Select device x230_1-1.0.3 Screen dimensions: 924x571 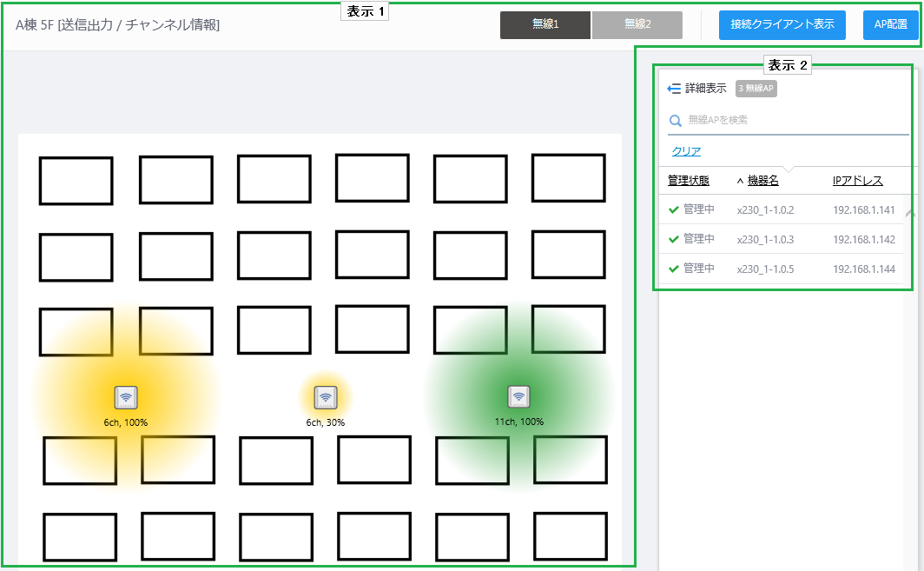tap(765, 240)
